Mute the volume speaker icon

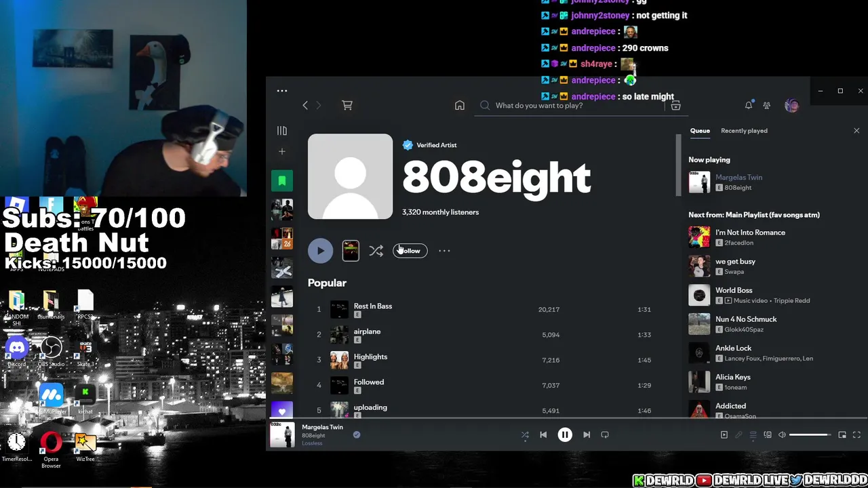pos(782,435)
